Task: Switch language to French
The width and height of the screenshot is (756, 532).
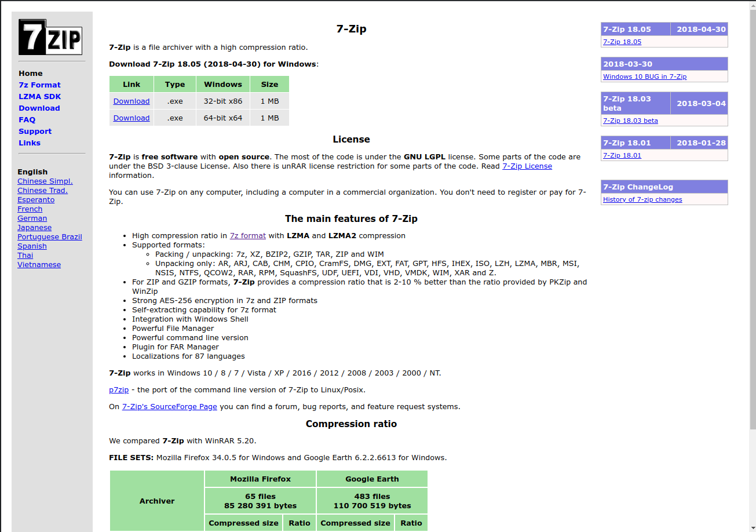Action: (30, 209)
